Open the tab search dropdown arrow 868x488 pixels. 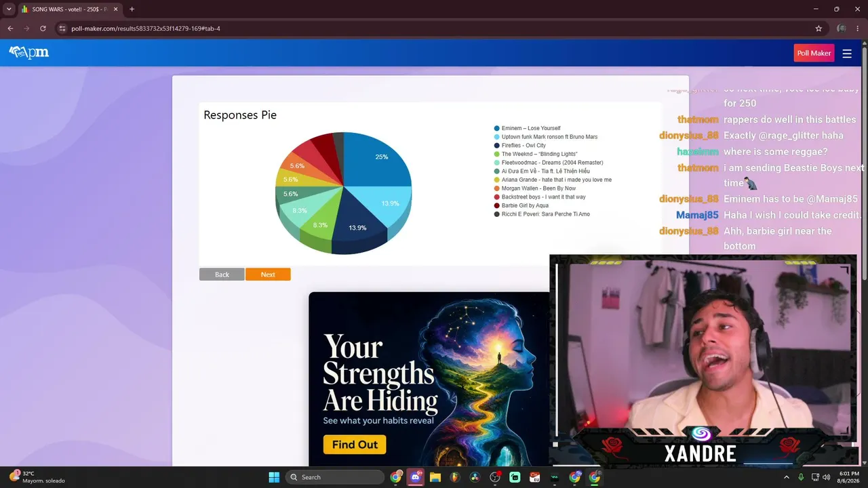(9, 9)
